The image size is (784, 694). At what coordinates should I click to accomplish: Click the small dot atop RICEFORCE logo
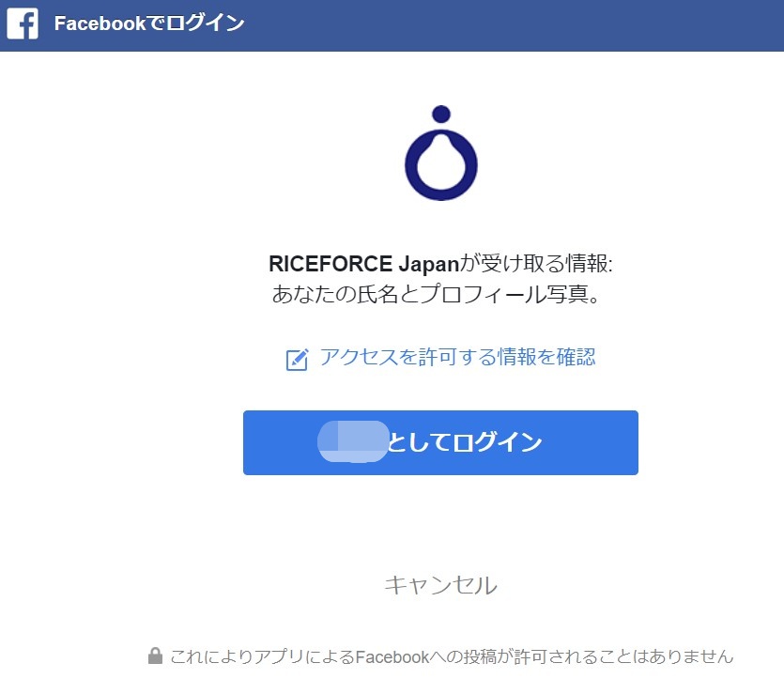pos(441,114)
